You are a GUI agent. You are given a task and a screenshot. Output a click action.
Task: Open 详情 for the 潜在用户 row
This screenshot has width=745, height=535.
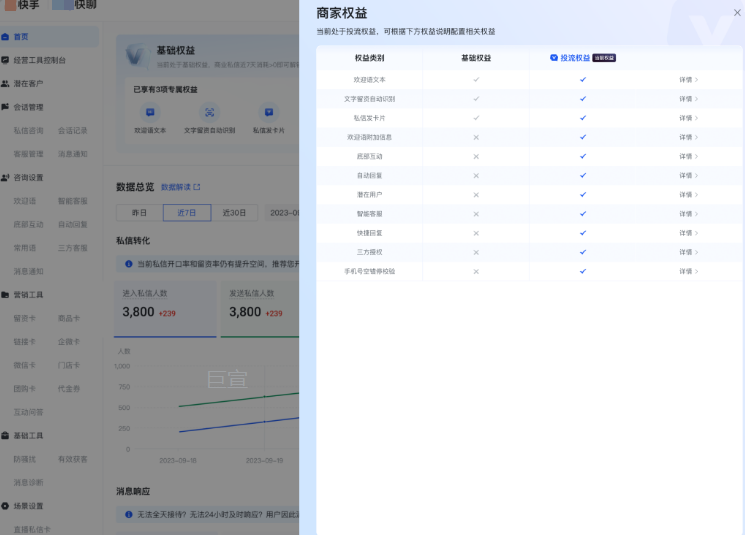click(688, 195)
